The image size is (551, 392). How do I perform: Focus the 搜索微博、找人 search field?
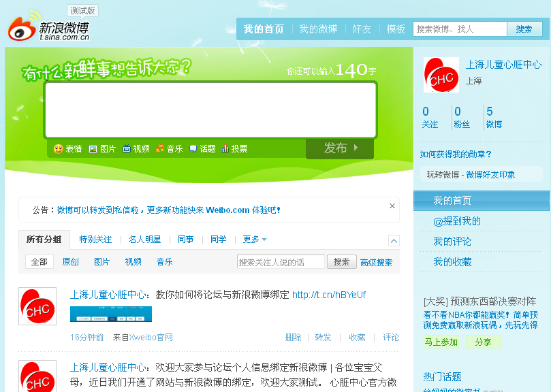tap(460, 29)
